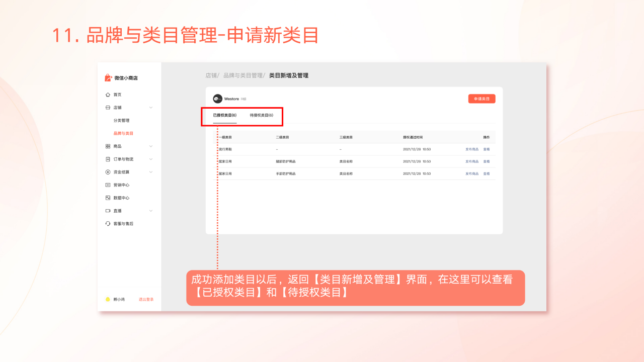The width and height of the screenshot is (644, 362).
Task: Click the 三级类目 column header
Action: (x=346, y=137)
